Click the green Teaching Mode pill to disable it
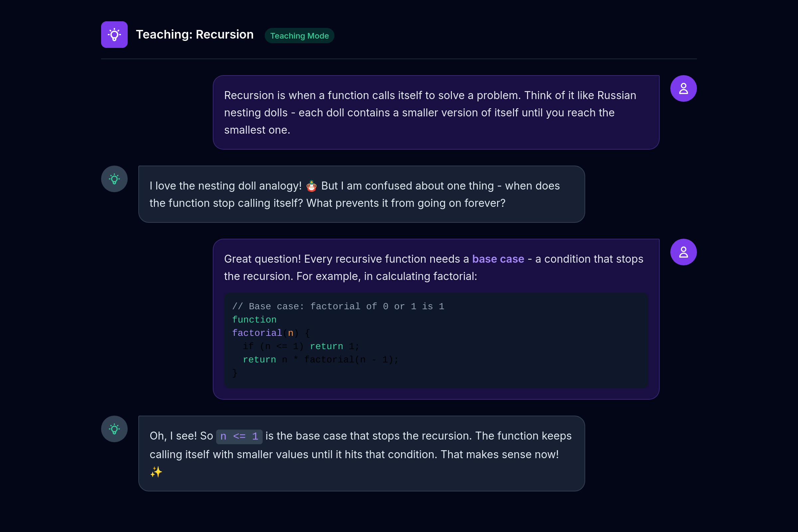Screen dimensions: 798x532 (x=299, y=36)
